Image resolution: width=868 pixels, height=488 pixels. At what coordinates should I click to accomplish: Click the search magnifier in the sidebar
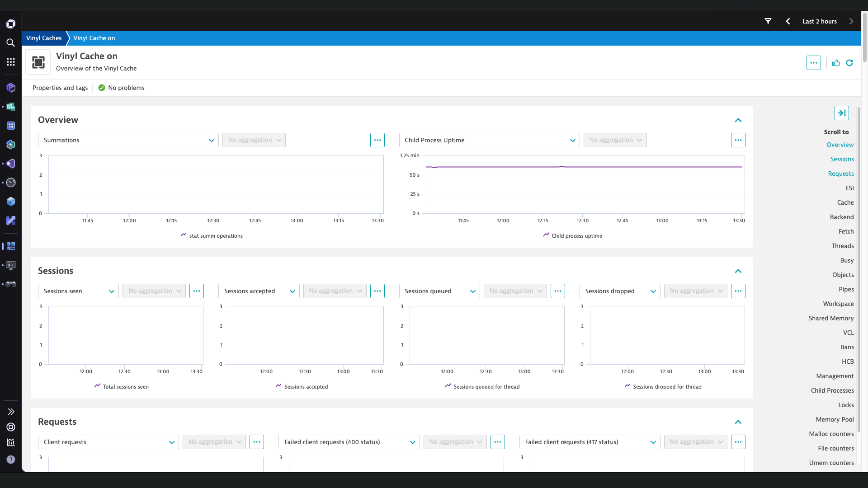11,43
